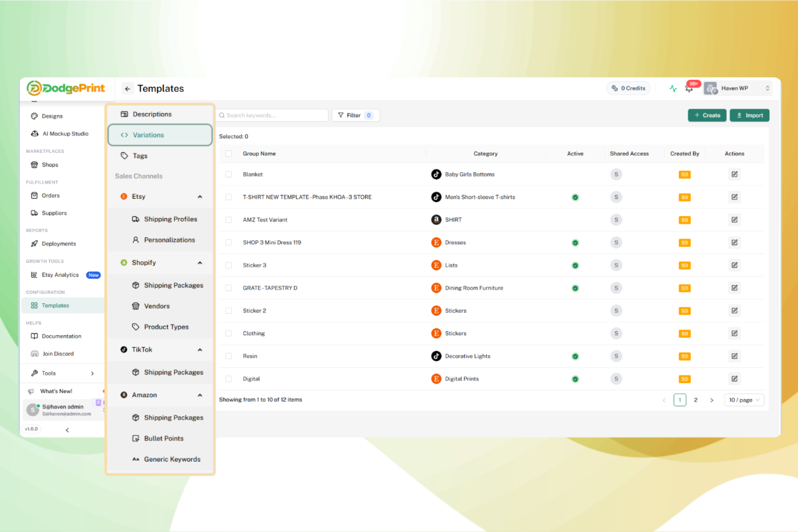Click the Import button
This screenshot has height=532, width=798.
point(749,115)
